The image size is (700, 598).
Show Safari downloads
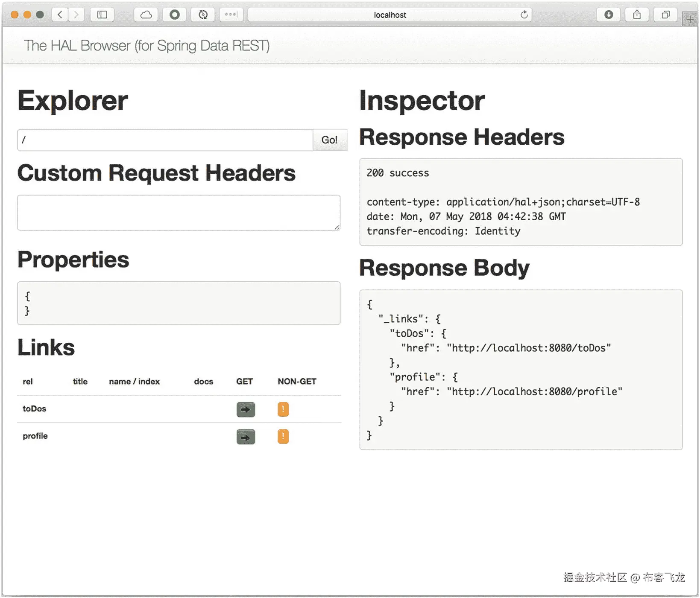click(609, 15)
